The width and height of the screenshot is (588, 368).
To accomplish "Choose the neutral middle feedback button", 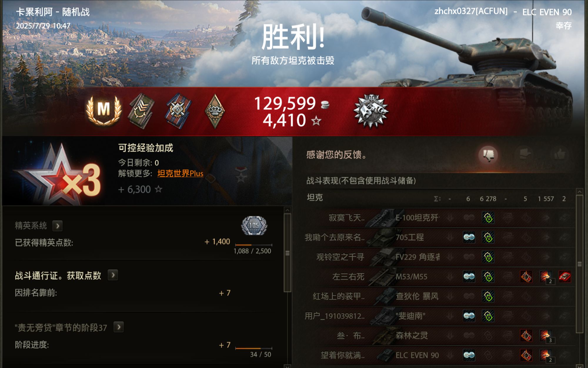I will [x=524, y=155].
